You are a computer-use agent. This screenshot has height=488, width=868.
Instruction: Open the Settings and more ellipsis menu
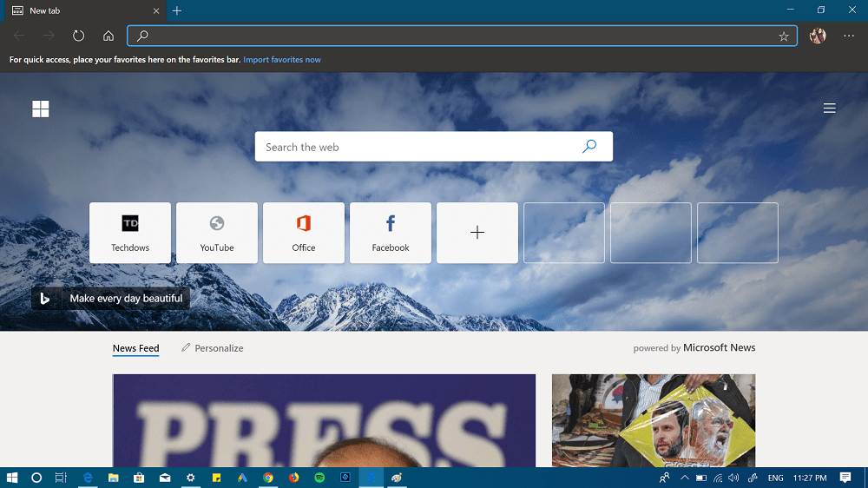pos(849,36)
